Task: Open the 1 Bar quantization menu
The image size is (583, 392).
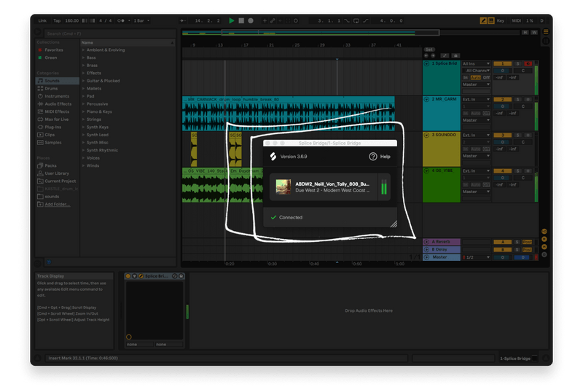Action: click(141, 21)
